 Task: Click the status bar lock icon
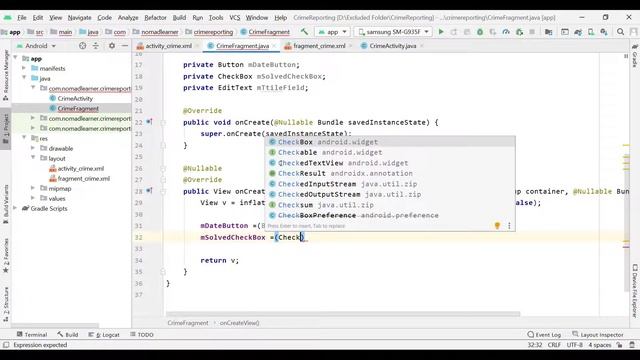[620, 345]
